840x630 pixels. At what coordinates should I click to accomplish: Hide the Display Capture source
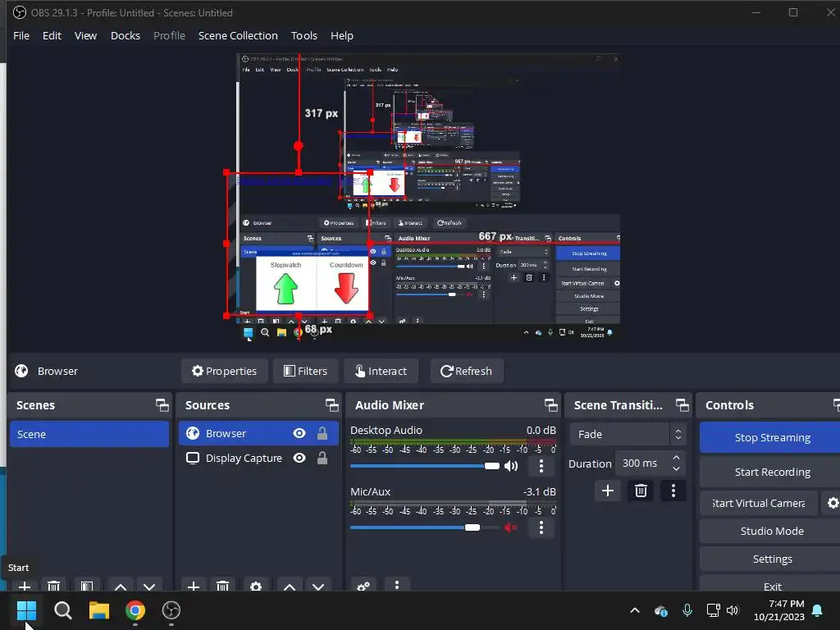click(x=299, y=458)
